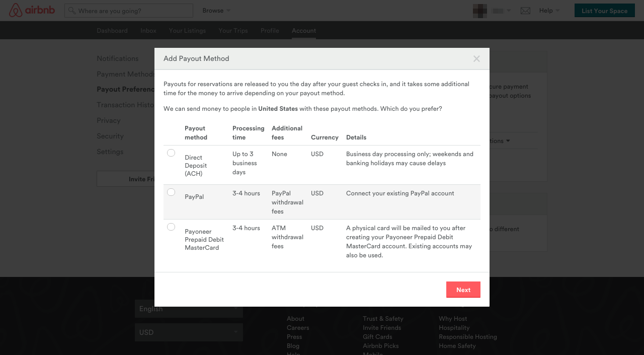Click 'ATM withdrawal fees' cell

pyautogui.click(x=287, y=237)
